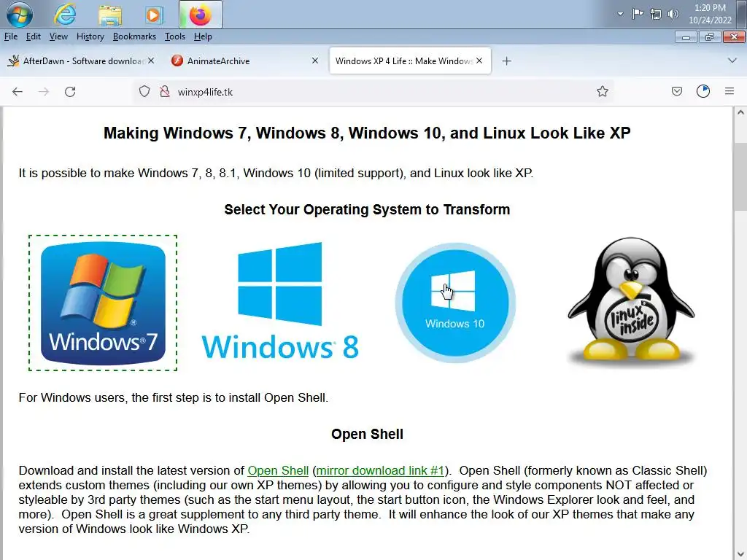The height and width of the screenshot is (560, 747).
Task: Close the Windows XP 4 Life tab
Action: point(479,61)
